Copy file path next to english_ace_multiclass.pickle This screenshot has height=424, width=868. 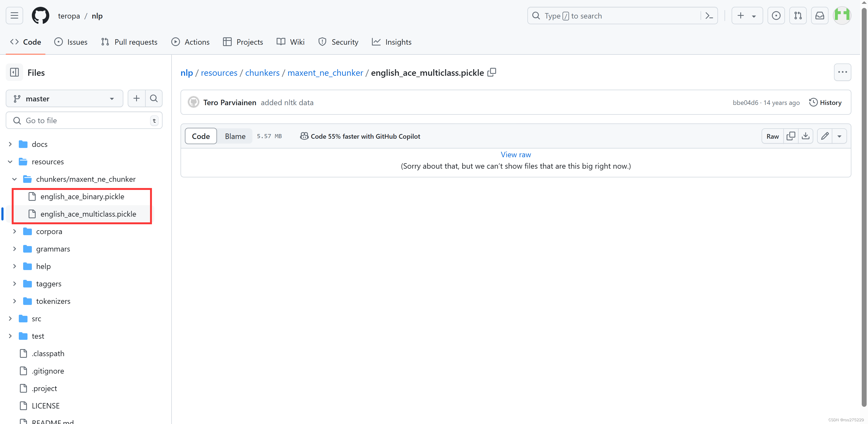click(492, 72)
